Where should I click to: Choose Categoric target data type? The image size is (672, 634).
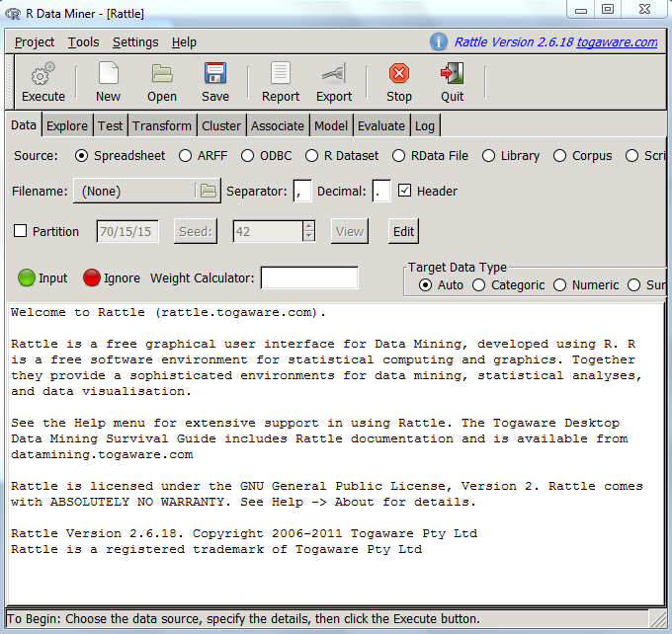point(478,284)
